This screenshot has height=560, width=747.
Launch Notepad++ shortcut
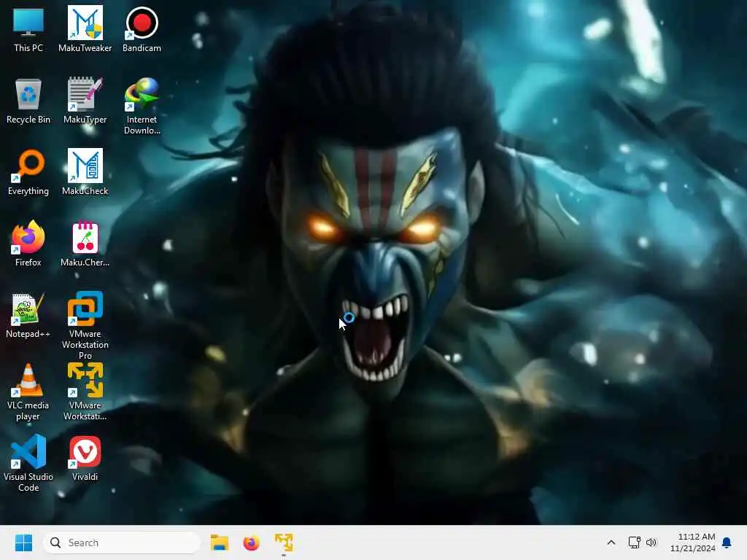point(28,315)
